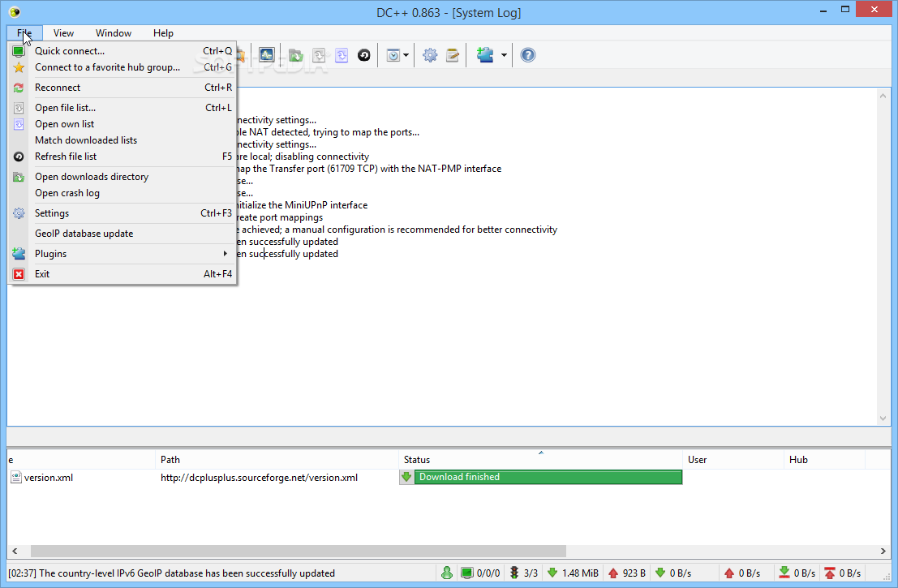This screenshot has height=588, width=898.
Task: Select the version.xml transfer row name
Action: [x=49, y=478]
